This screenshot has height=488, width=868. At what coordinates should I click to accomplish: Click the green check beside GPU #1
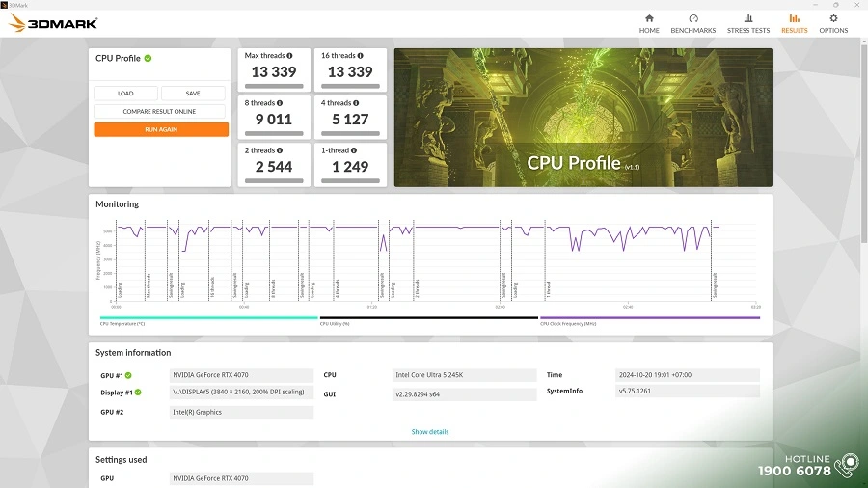pos(128,376)
